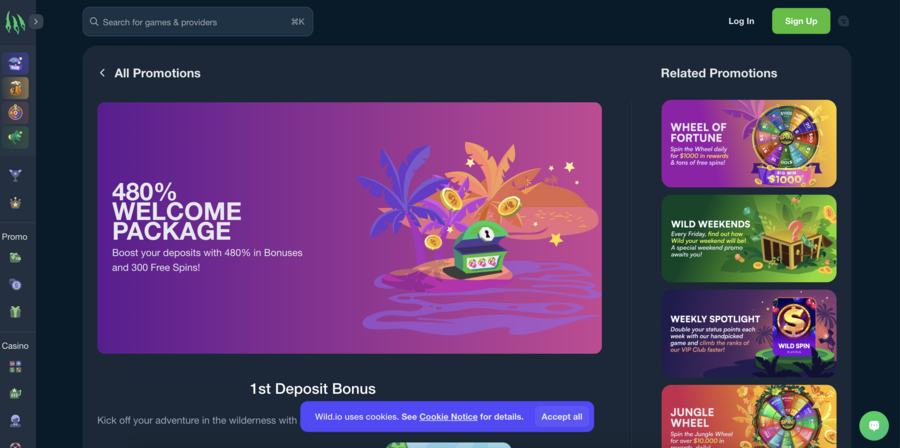Open live chat support bubble
This screenshot has width=900, height=448.
coord(874,426)
